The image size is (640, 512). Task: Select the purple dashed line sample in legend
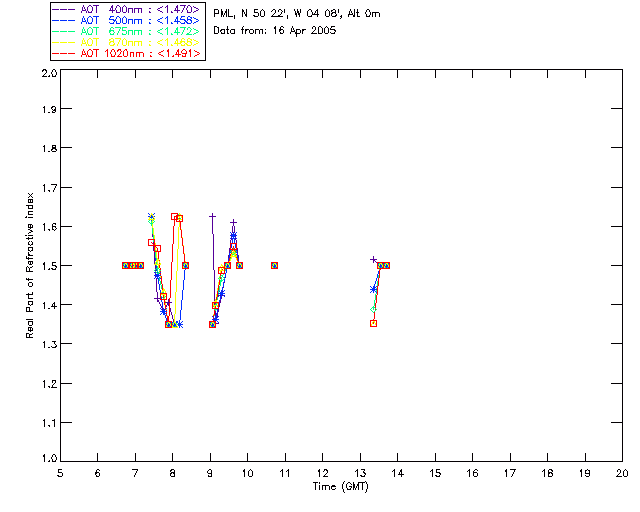point(64,9)
